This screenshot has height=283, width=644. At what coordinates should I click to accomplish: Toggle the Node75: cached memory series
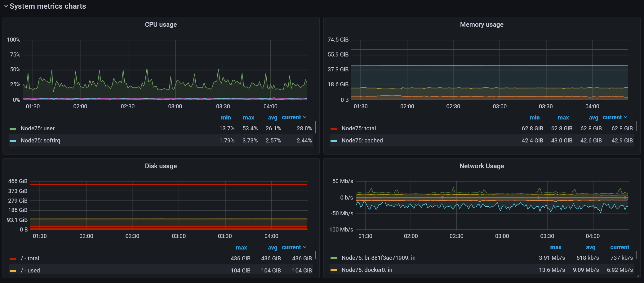click(362, 141)
